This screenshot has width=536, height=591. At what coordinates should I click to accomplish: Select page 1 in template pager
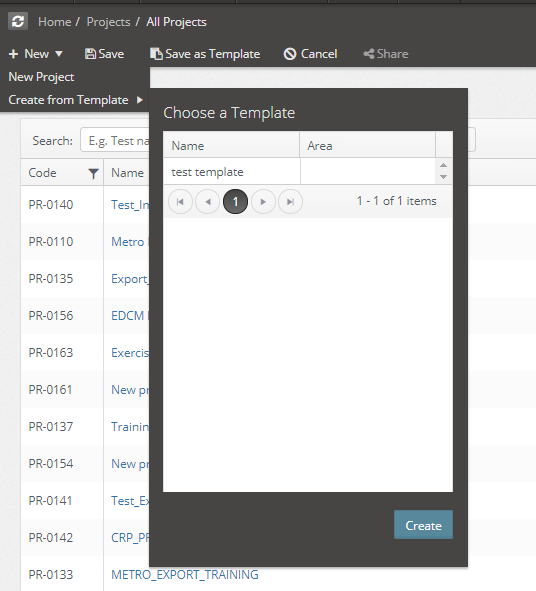[235, 202]
